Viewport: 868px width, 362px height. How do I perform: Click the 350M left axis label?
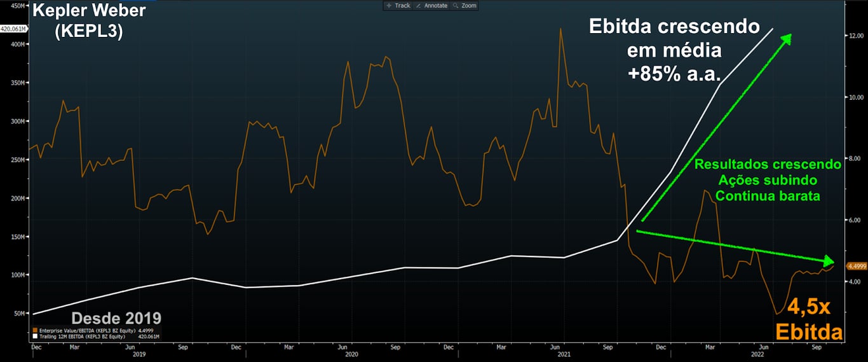click(17, 83)
